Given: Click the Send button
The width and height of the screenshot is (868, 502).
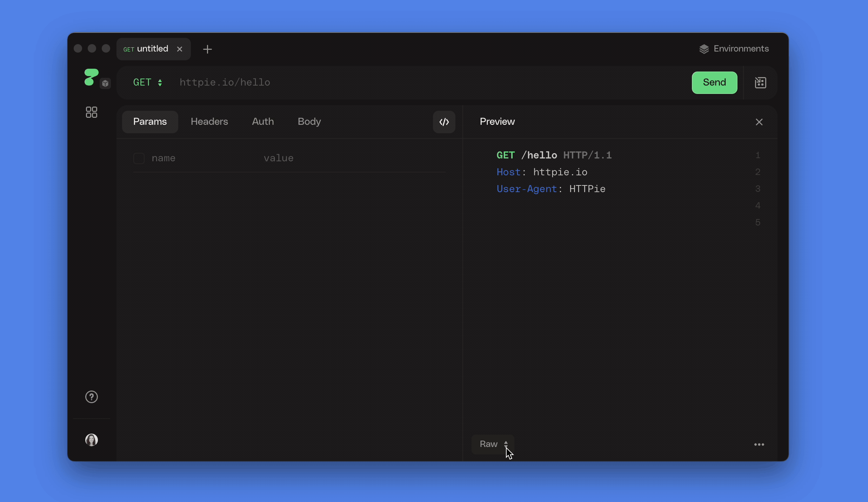Looking at the screenshot, I should tap(714, 82).
